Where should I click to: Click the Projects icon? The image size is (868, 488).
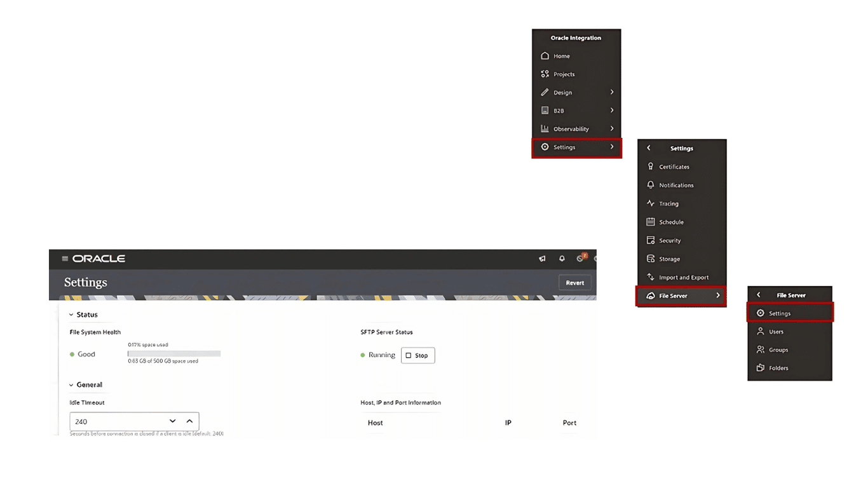click(545, 74)
